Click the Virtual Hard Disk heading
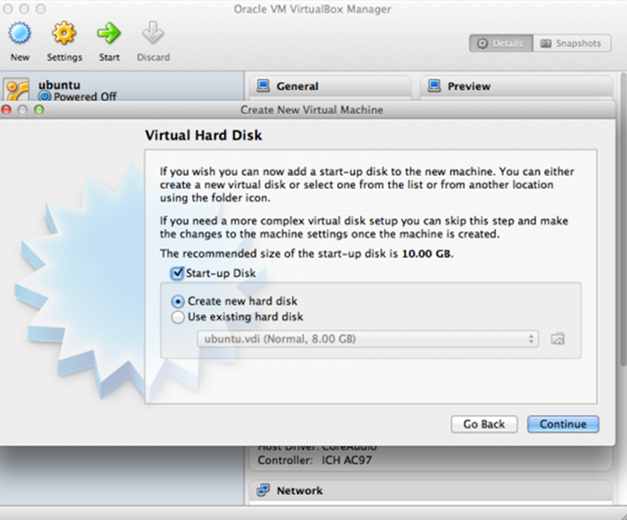Screen dimensions: 627x520 203,135
